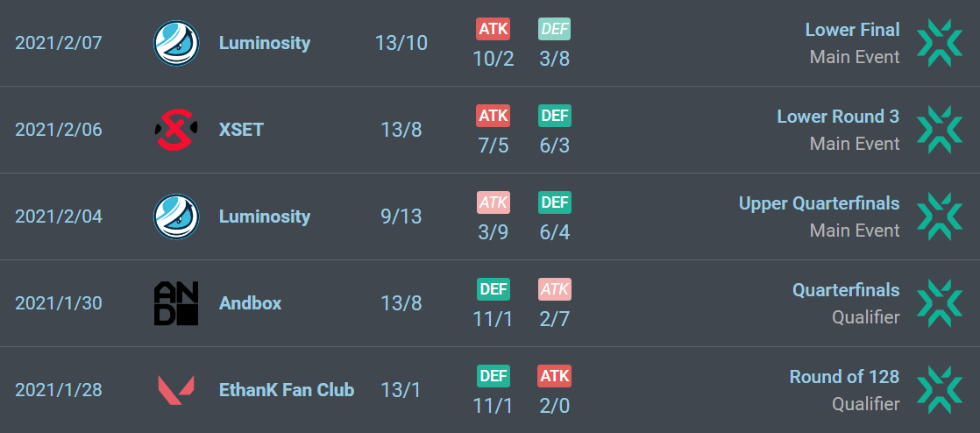Click the VCT event icon beside Lower Round 3

tap(940, 130)
